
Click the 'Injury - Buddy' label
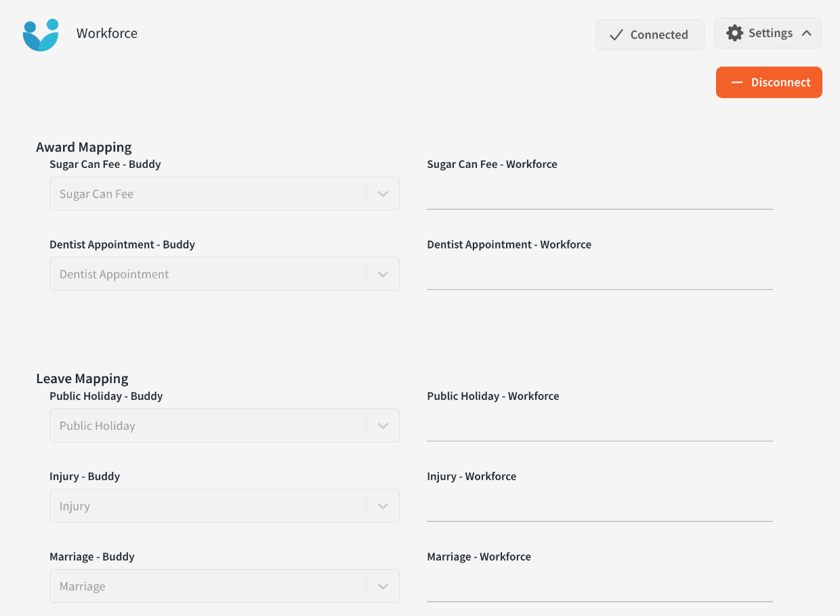tap(85, 476)
